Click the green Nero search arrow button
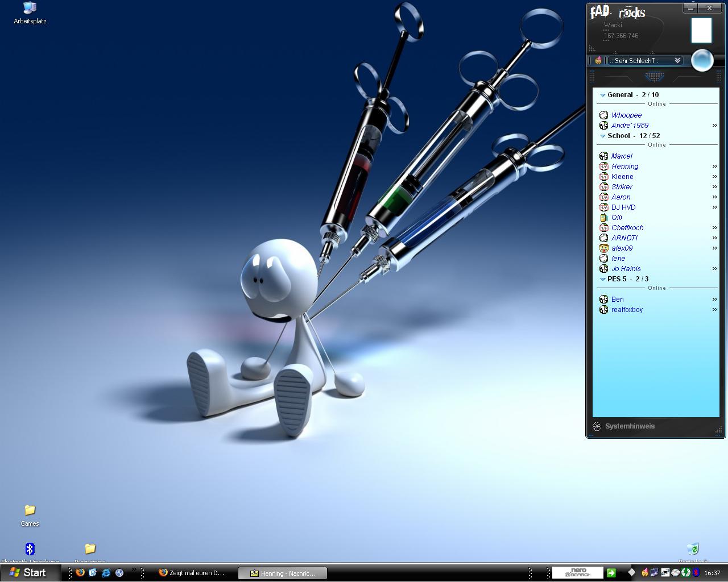 point(611,572)
